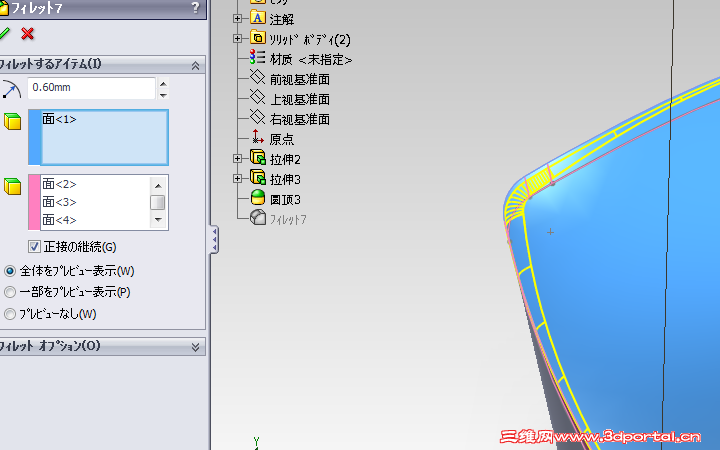This screenshot has width=720, height=450.
Task: Click the 注解 annotation folder icon
Action: (258, 17)
